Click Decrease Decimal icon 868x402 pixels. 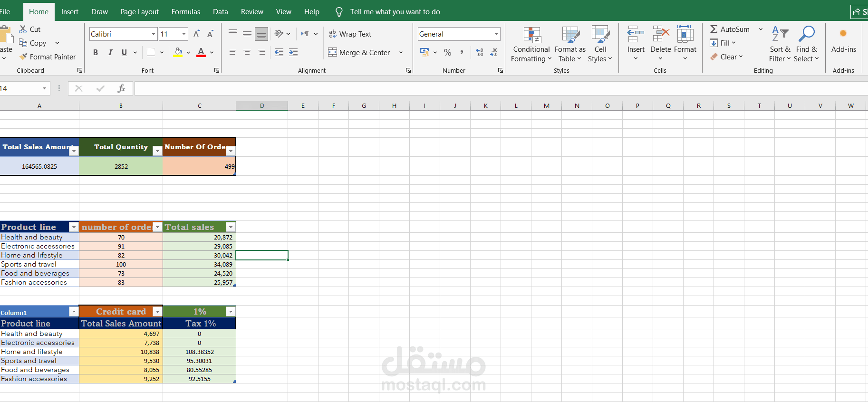[x=494, y=52]
